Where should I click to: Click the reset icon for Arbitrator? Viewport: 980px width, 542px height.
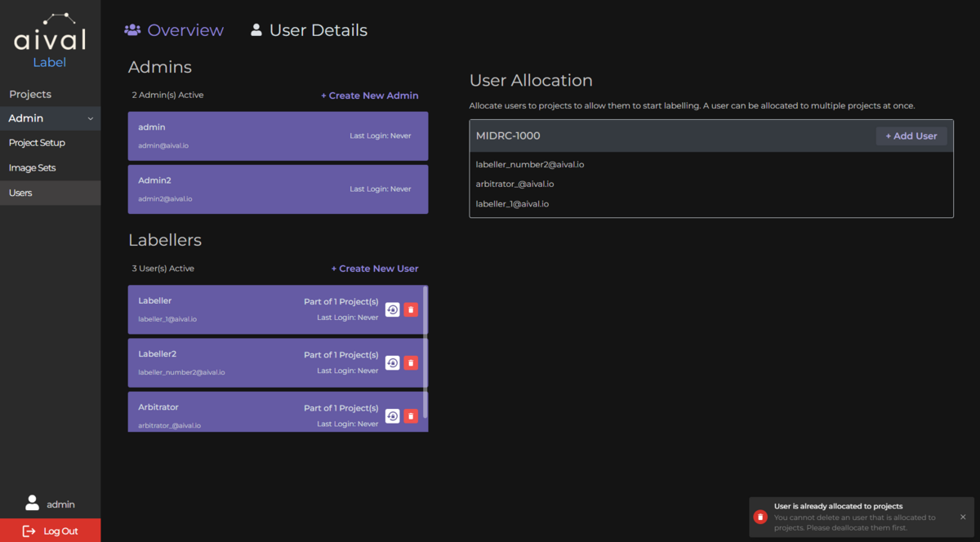click(392, 415)
